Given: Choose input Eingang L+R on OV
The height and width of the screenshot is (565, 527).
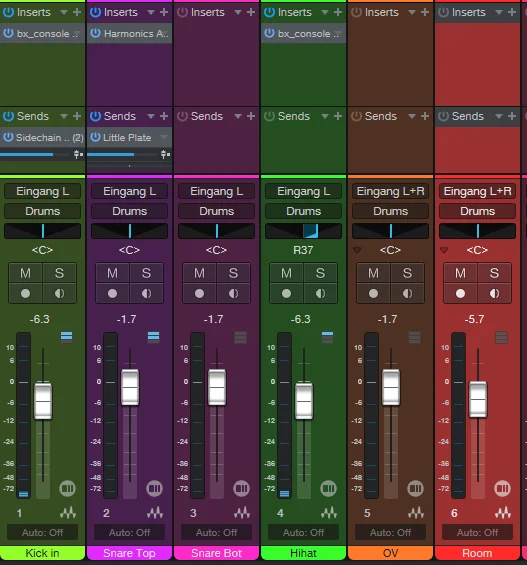Looking at the screenshot, I should coord(390,191).
